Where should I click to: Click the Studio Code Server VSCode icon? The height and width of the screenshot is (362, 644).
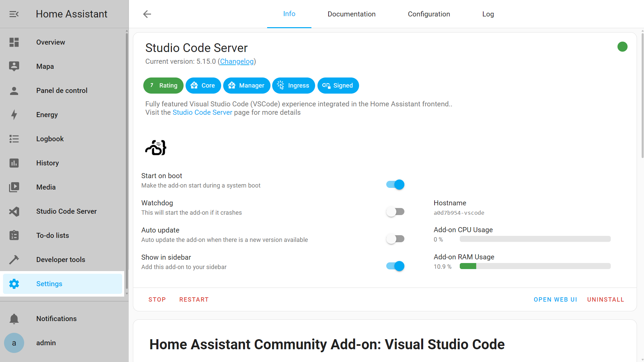point(14,211)
